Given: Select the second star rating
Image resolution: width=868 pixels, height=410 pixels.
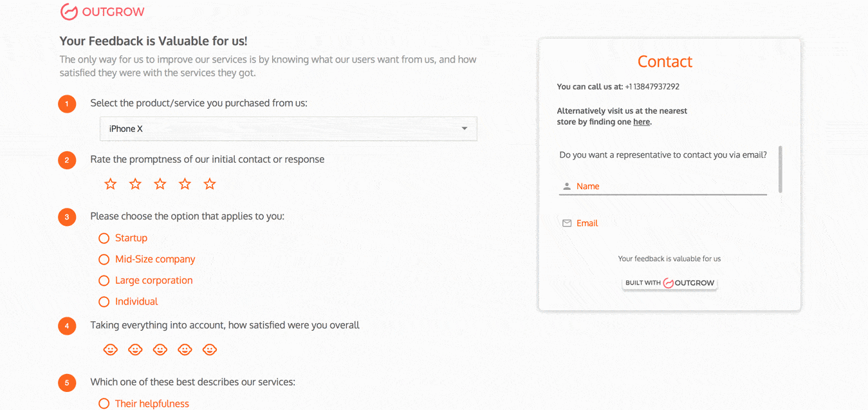Looking at the screenshot, I should [x=135, y=184].
